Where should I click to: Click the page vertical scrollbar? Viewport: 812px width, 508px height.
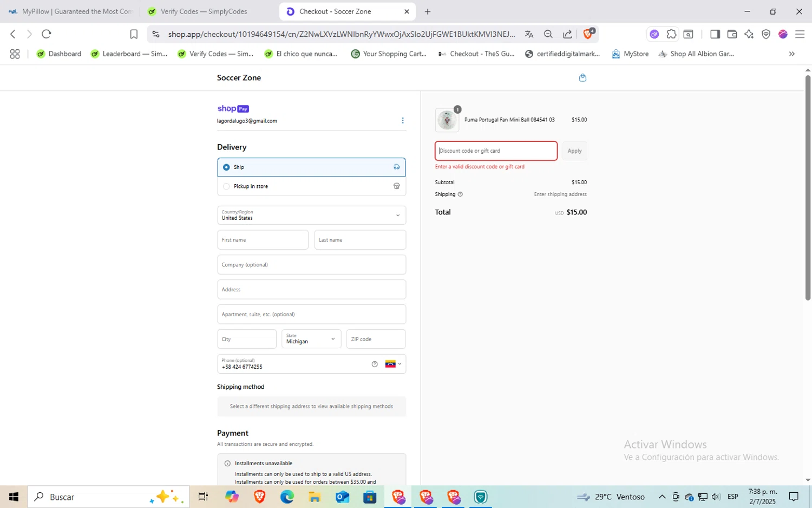coord(808,187)
